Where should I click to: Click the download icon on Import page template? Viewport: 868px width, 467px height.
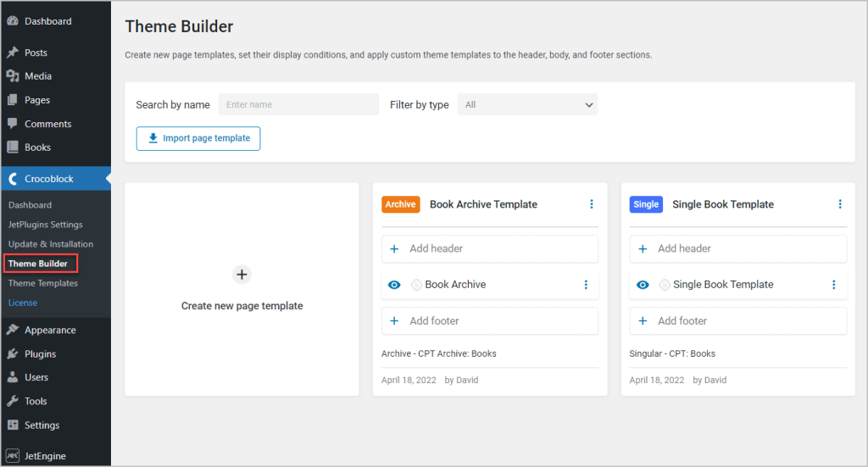[x=153, y=138]
